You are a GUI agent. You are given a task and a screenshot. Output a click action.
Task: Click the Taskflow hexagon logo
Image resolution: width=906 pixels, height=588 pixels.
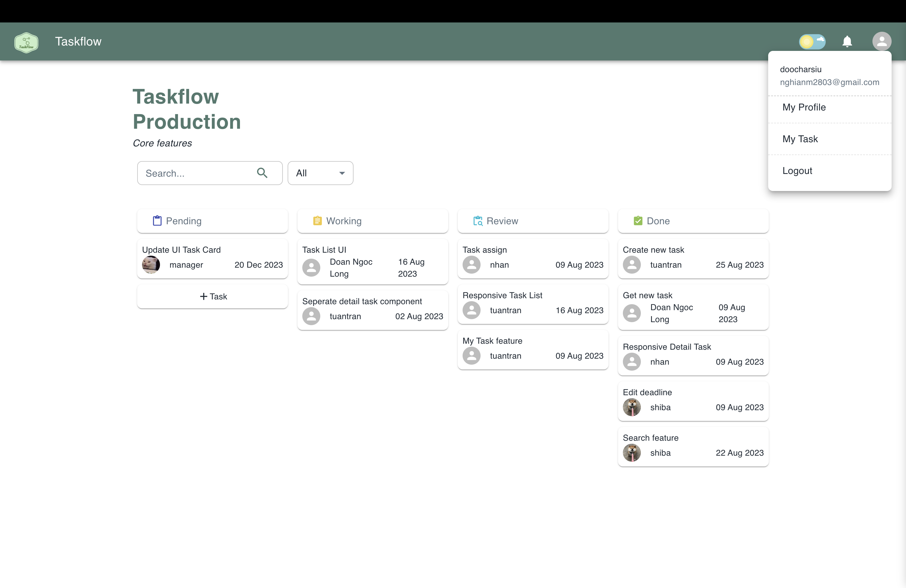pos(26,42)
